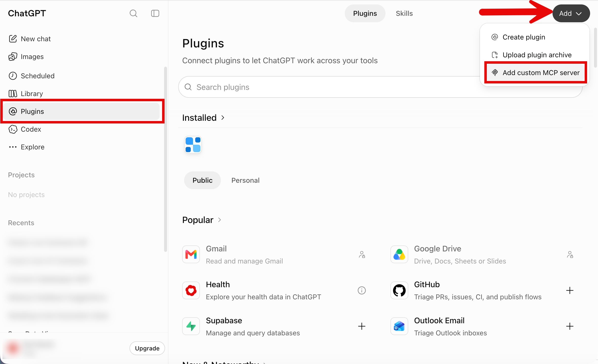Click Google Drive's person-lock access icon
The width and height of the screenshot is (598, 364).
[570, 254]
